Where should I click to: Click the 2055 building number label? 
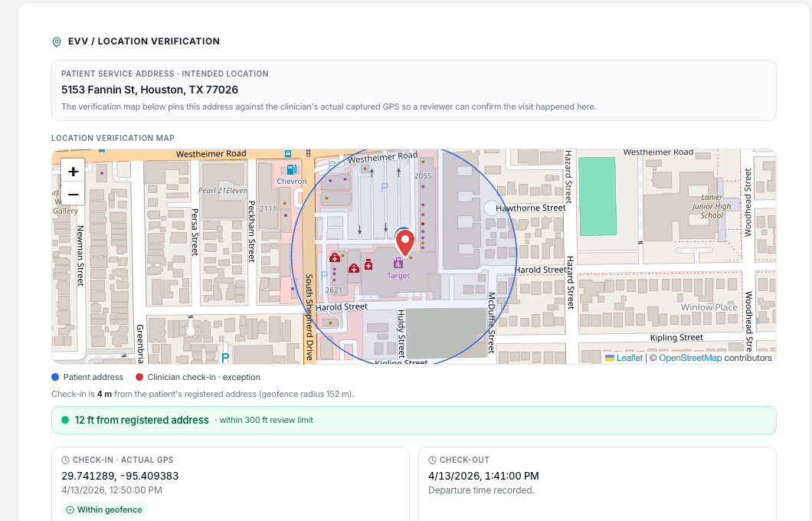423,176
